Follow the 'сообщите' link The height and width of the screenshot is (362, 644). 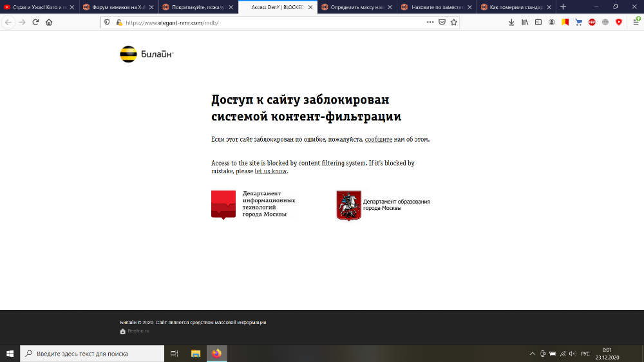click(x=378, y=139)
